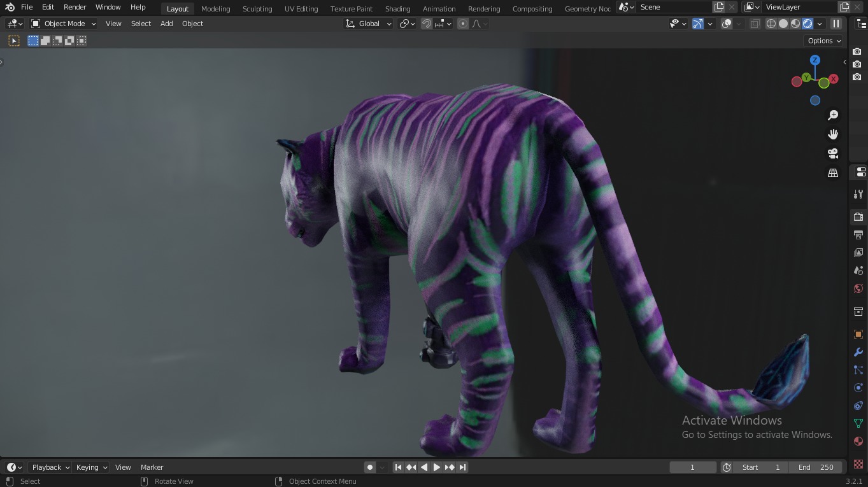Open the viewport Select menu
The height and width of the screenshot is (487, 868).
coord(141,24)
